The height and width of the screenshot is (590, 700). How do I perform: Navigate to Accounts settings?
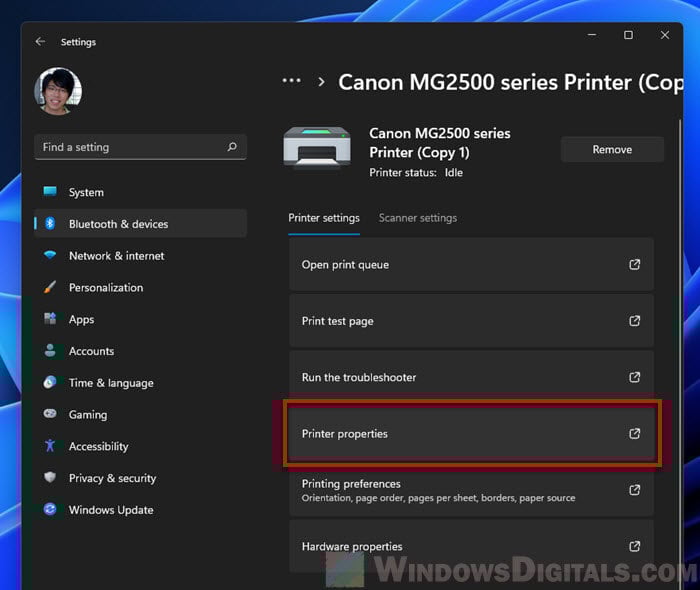click(140, 351)
